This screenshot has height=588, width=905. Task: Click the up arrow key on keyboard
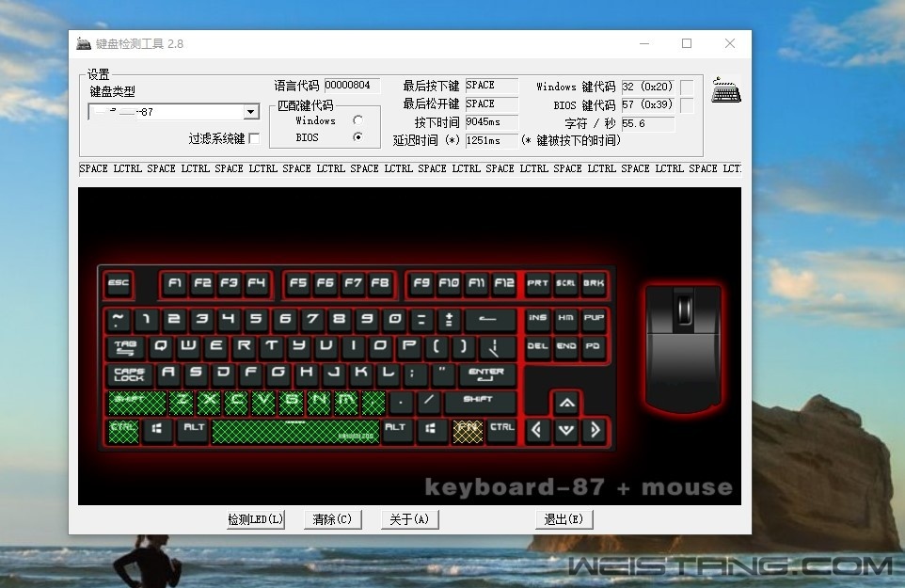coord(565,404)
